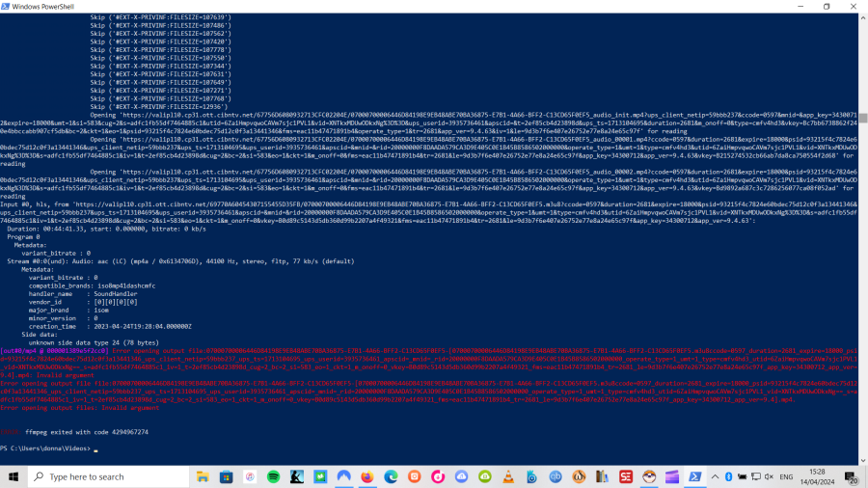Viewport: 868px width, 488px height.
Task: Show hidden system tray icons chevron
Action: (716, 477)
